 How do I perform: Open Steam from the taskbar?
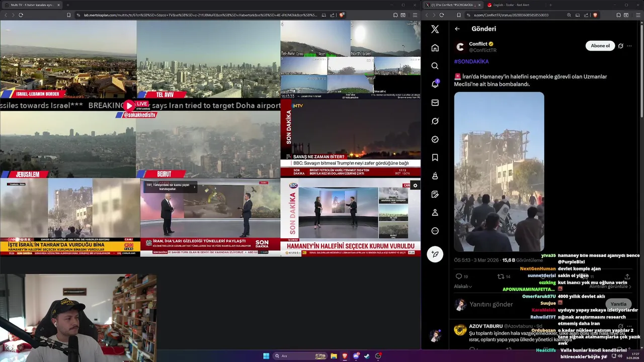[x=367, y=356]
